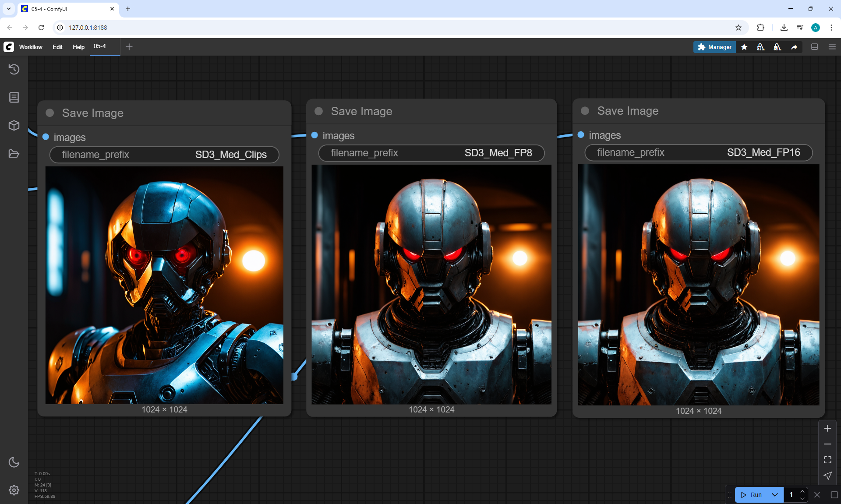Image resolution: width=841 pixels, height=504 pixels.
Task: Click the SD3_Med_FP8 filename_prefix field
Action: (x=431, y=153)
